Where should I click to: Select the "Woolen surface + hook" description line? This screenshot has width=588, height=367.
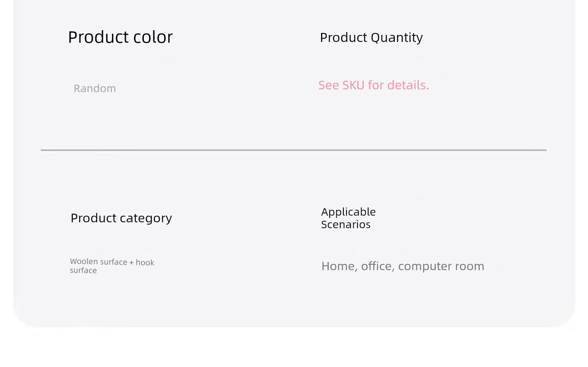tap(112, 262)
